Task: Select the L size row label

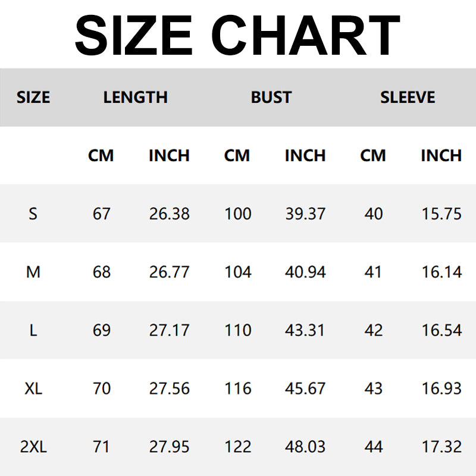Action: pos(33,330)
